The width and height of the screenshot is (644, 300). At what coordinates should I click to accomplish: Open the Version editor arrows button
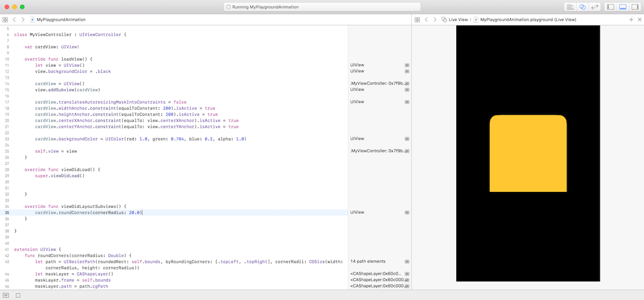coord(595,7)
